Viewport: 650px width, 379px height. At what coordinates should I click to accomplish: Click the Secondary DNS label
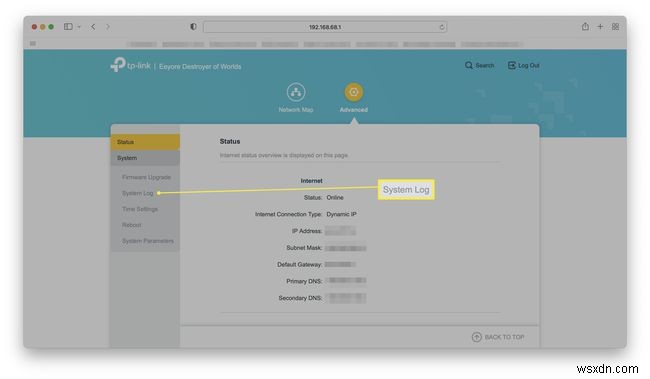(x=300, y=298)
